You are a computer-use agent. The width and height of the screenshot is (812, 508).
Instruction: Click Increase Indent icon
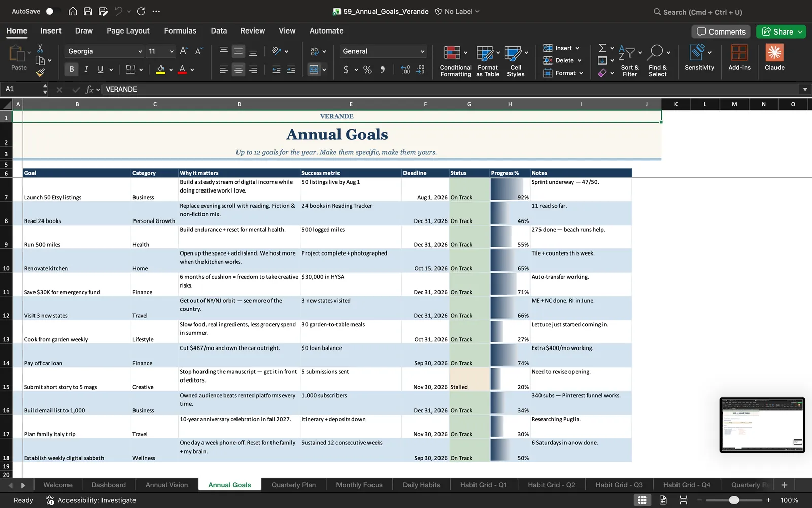click(291, 70)
